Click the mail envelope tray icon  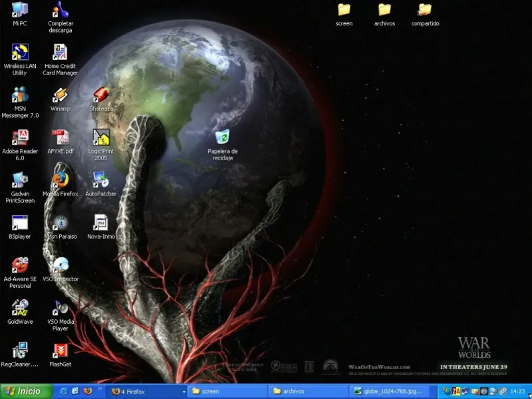click(475, 392)
